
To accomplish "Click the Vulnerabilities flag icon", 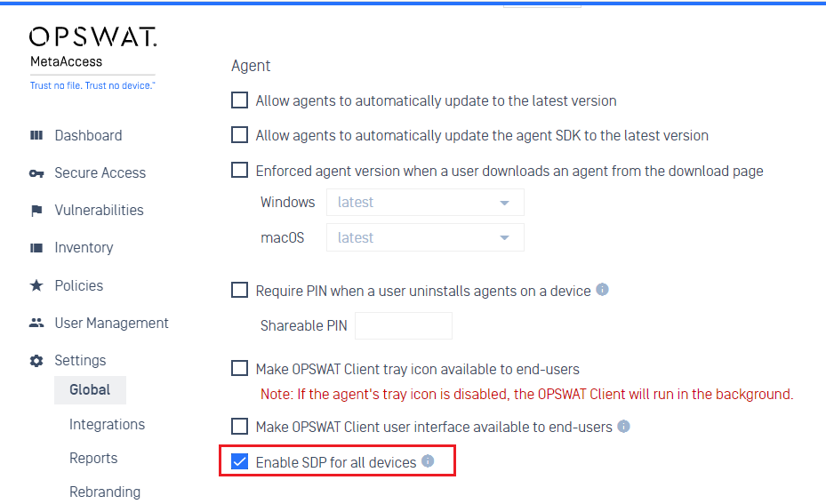I will 36,211.
